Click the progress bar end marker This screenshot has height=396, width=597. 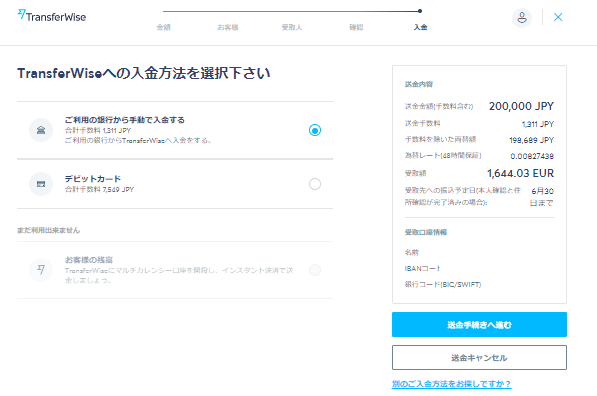coord(420,11)
